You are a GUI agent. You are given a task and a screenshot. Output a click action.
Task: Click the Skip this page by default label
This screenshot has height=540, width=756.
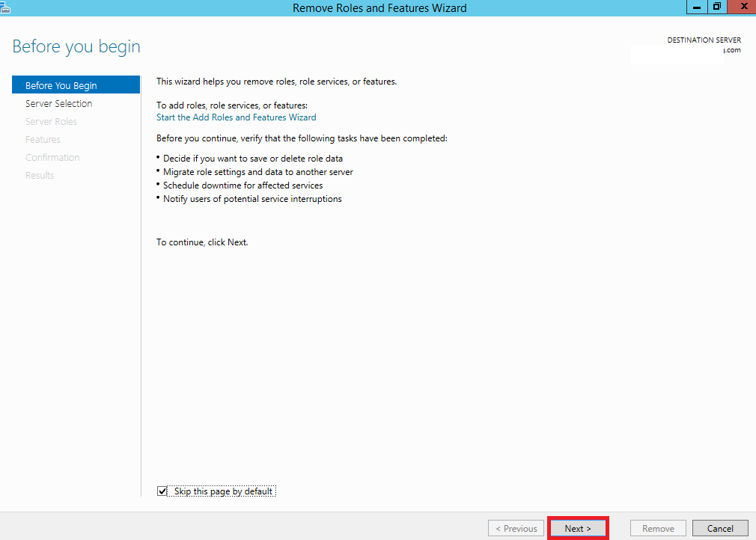[x=221, y=491]
